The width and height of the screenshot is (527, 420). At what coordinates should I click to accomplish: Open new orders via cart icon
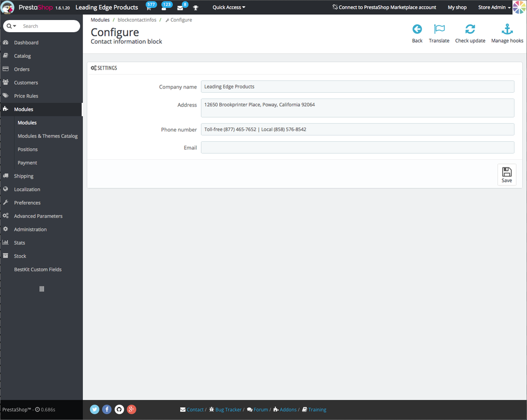(148, 7)
